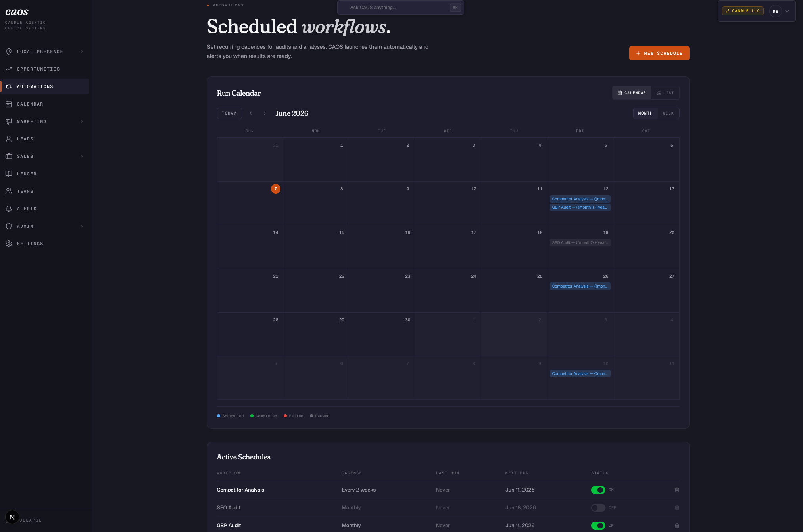The width and height of the screenshot is (803, 532).
Task: Expand Marketing submenu chevron
Action: [82, 121]
